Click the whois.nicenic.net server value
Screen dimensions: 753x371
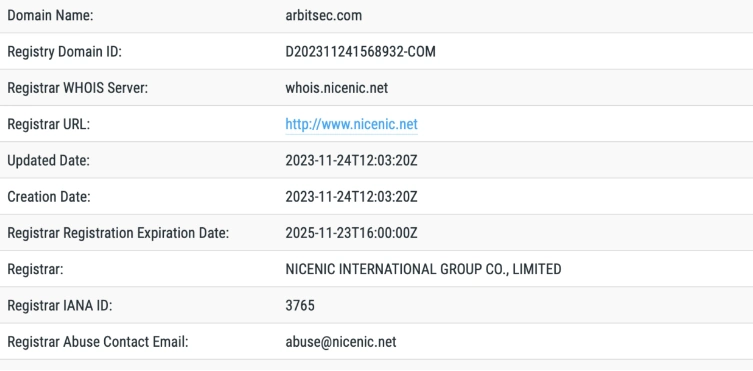point(337,88)
